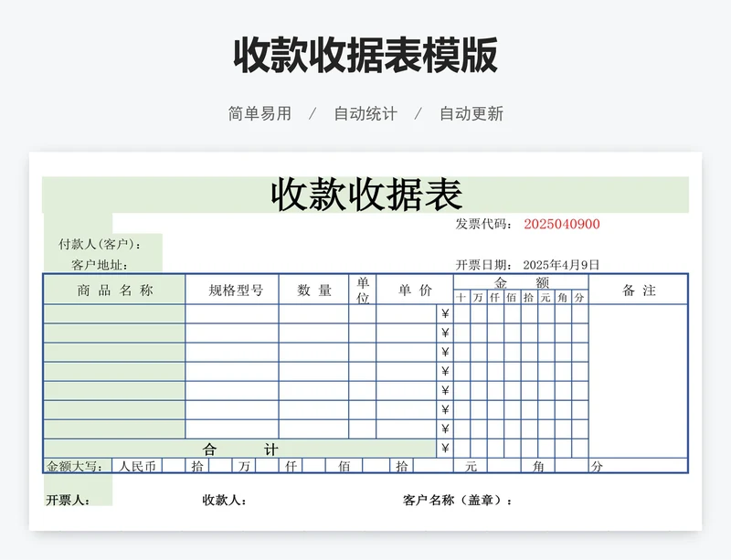Viewport: 731px width, 560px height.
Task: Click the 金额 column group header
Action: [x=521, y=282]
